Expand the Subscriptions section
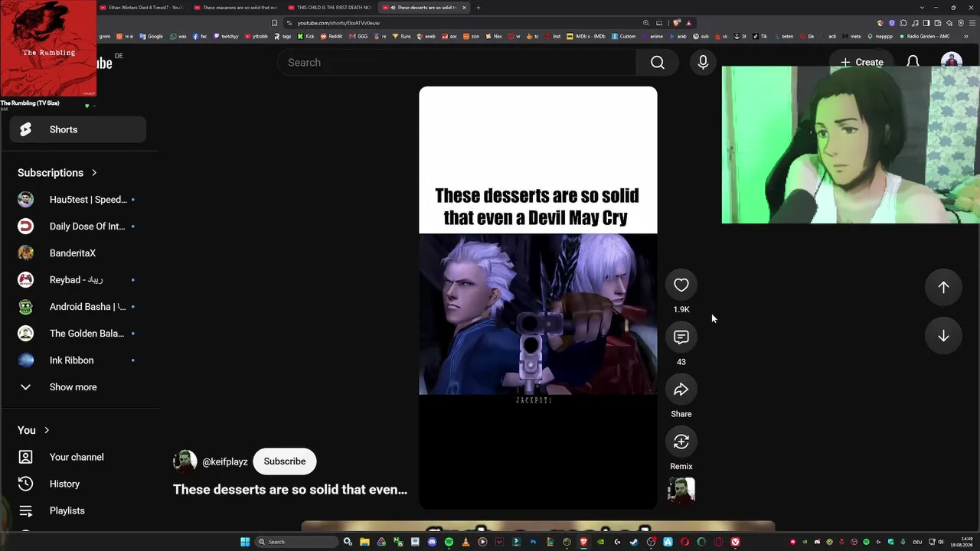980x551 pixels. [57, 173]
